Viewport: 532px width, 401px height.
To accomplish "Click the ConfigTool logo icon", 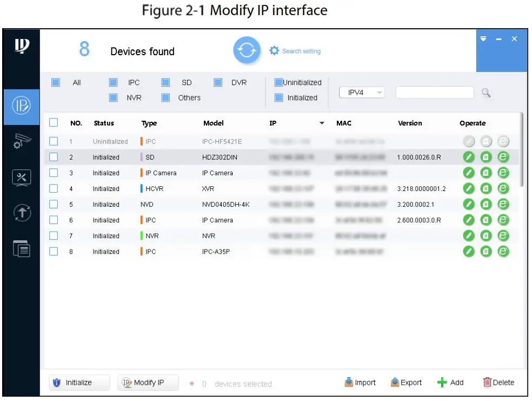I will tap(22, 45).
